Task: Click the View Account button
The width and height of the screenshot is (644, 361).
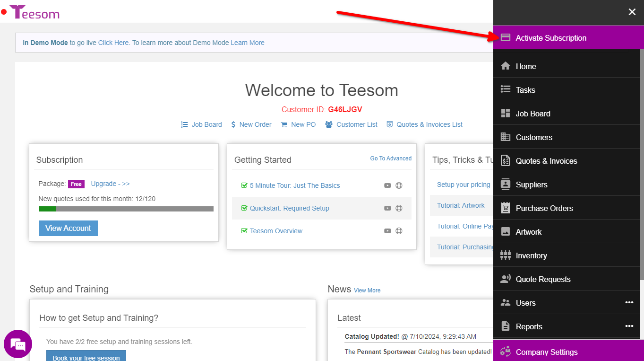Action: 68,228
